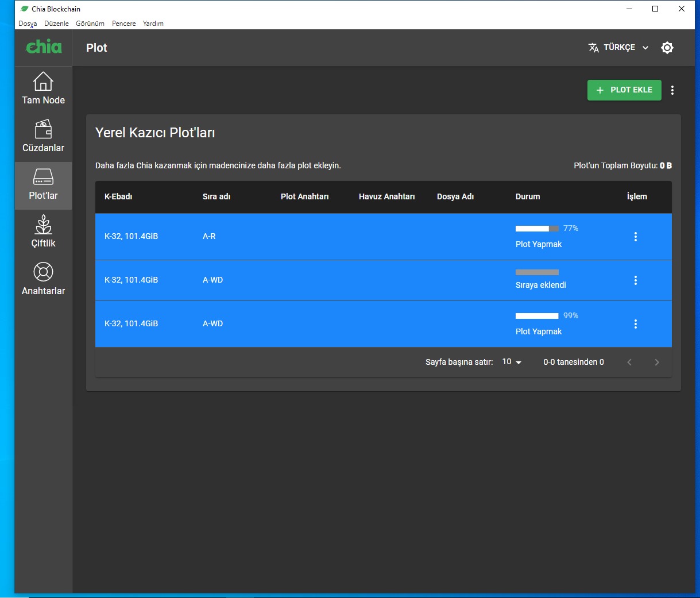Click the İşlem column header

(x=637, y=196)
